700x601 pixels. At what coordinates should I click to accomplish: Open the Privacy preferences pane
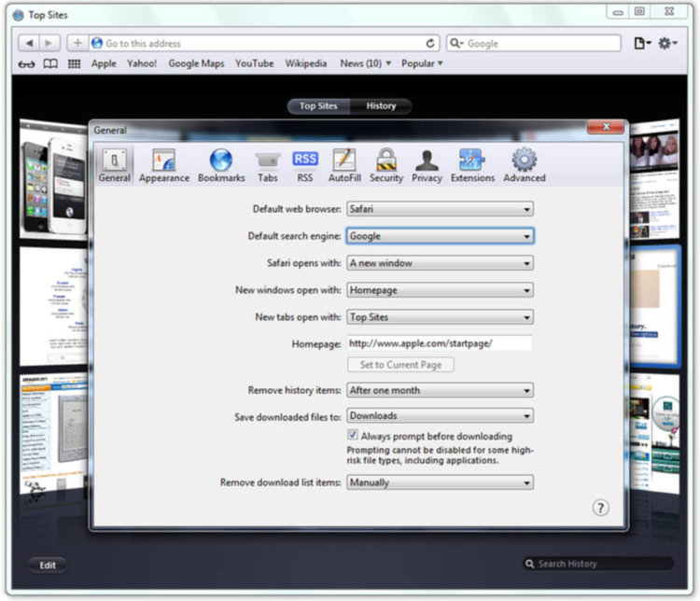[427, 165]
